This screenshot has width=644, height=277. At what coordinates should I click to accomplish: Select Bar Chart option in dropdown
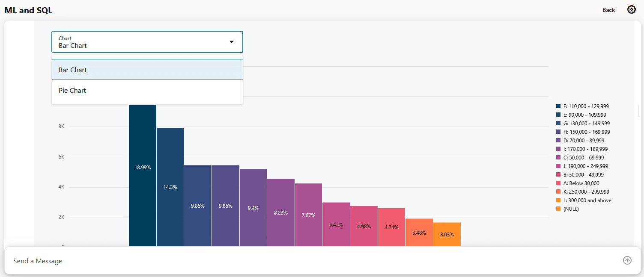point(147,70)
